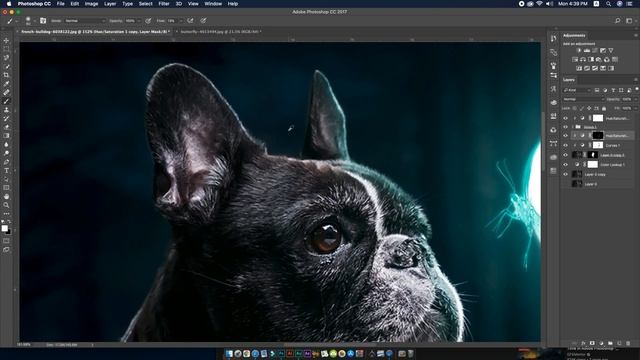Click the Layers panel tab
The height and width of the screenshot is (360, 640).
click(x=569, y=80)
